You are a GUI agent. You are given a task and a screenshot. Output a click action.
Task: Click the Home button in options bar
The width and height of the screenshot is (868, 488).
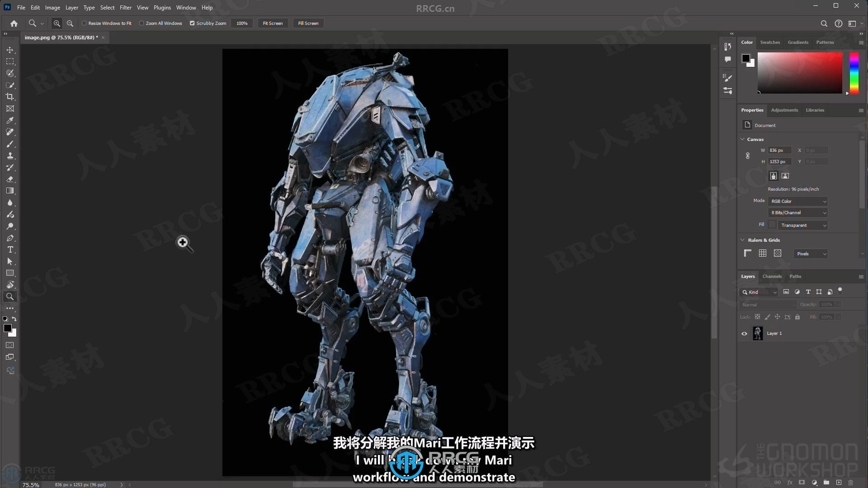point(14,23)
